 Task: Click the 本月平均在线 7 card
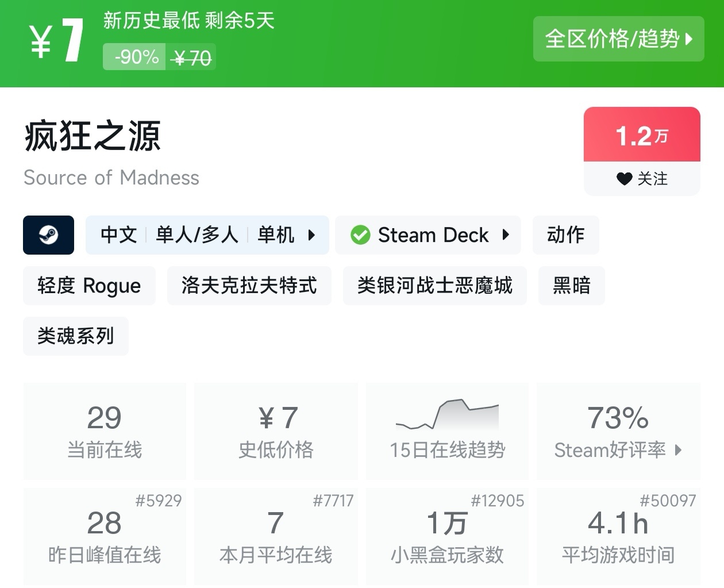276,536
